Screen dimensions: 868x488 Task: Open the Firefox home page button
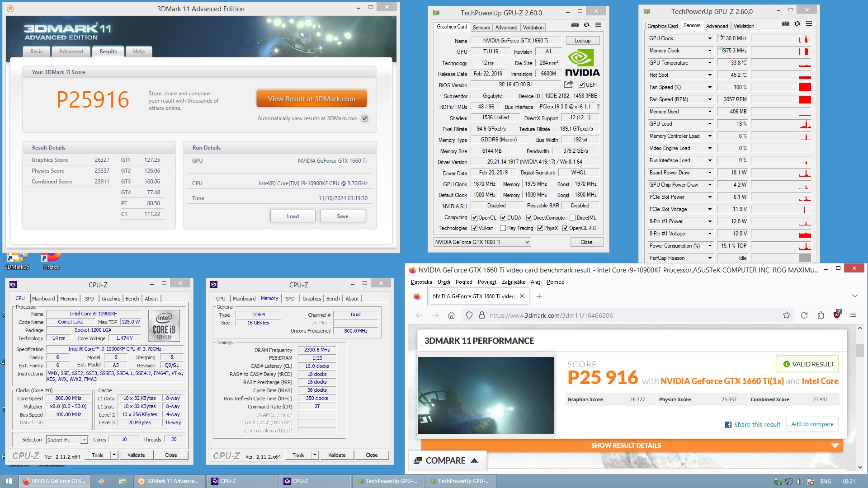click(x=451, y=315)
